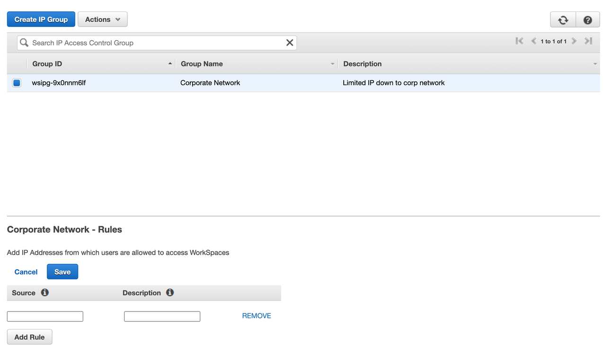Click the info icon next to Description header
604x364 pixels.
[170, 293]
